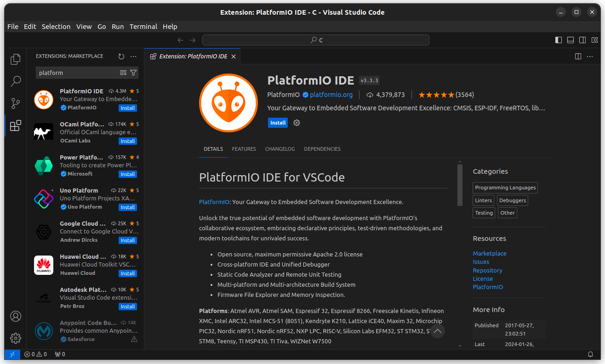Open the extension settings gear beside Install

tap(296, 123)
